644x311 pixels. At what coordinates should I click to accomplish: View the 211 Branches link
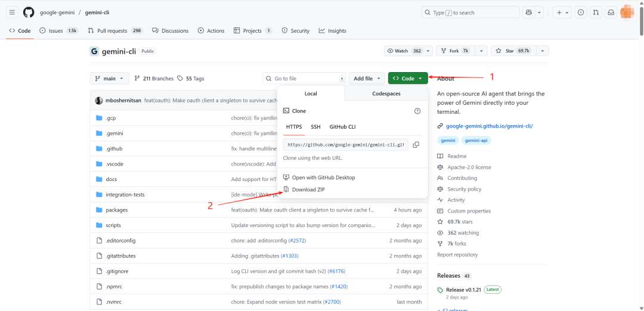154,79
